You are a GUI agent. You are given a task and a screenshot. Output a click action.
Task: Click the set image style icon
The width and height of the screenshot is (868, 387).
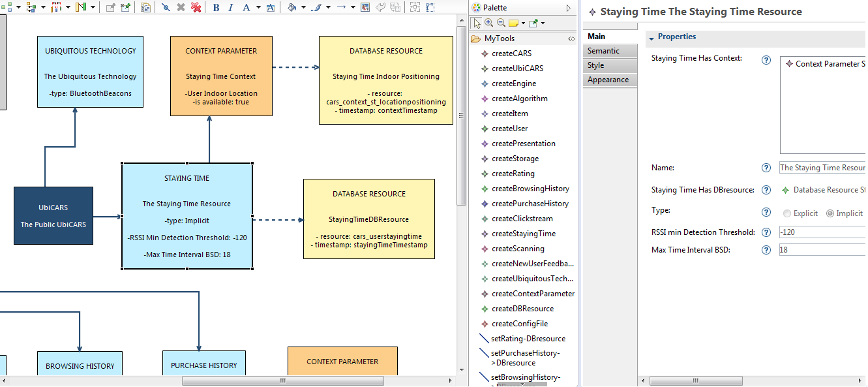coord(365,7)
